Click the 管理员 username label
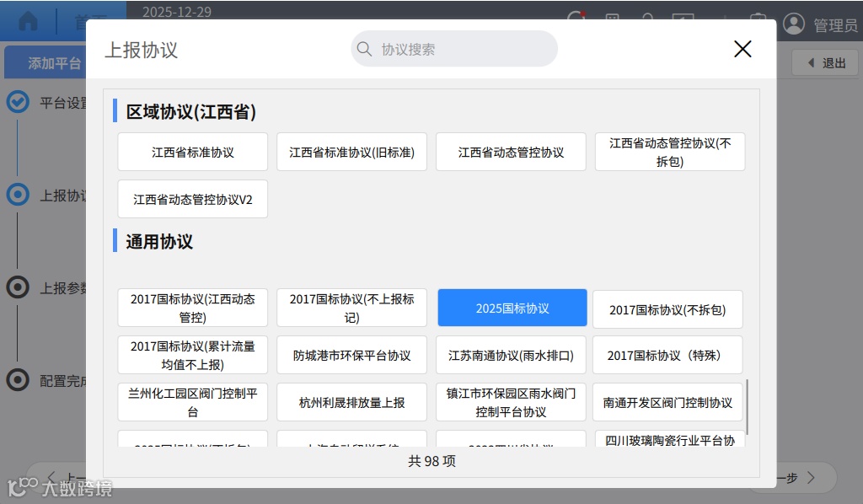The width and height of the screenshot is (863, 504). pyautogui.click(x=835, y=25)
